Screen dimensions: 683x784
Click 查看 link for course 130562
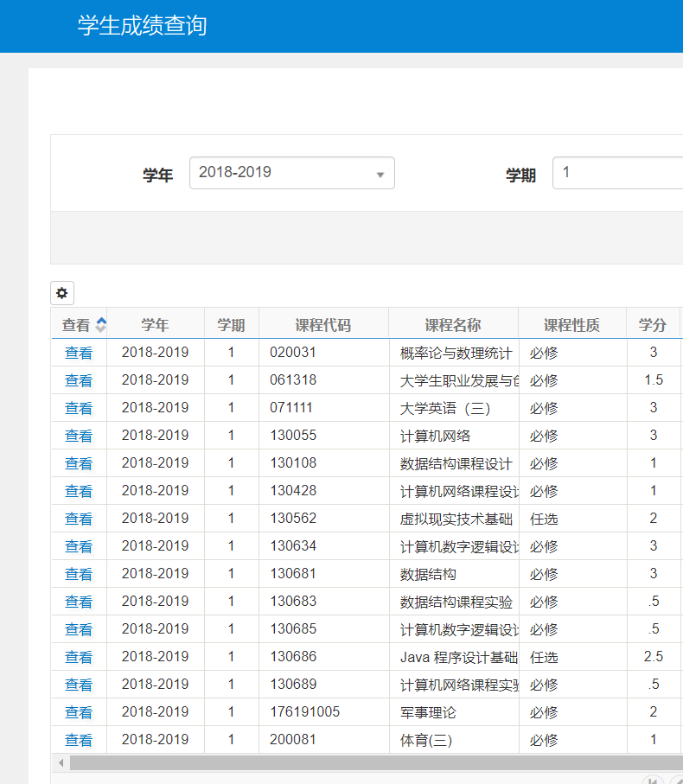click(x=79, y=519)
